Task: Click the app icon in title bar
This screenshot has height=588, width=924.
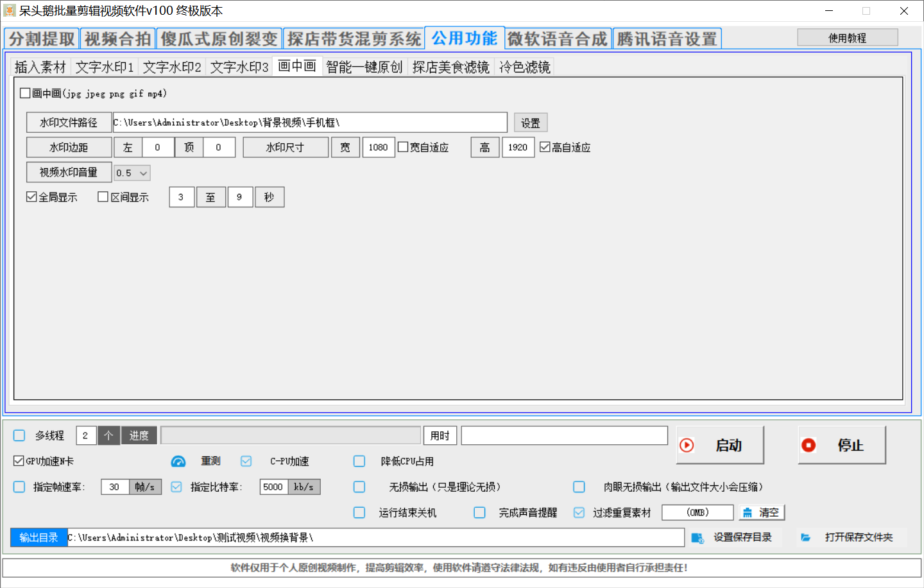Action: (x=10, y=11)
